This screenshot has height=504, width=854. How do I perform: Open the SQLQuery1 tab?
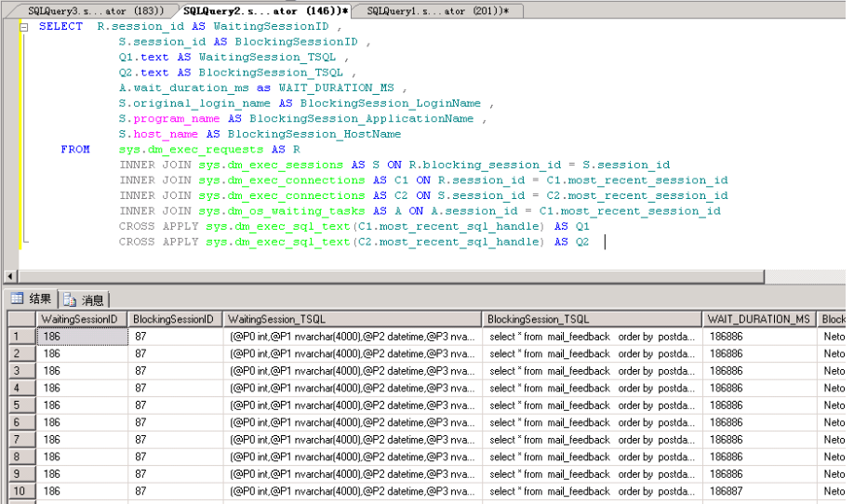click(437, 11)
